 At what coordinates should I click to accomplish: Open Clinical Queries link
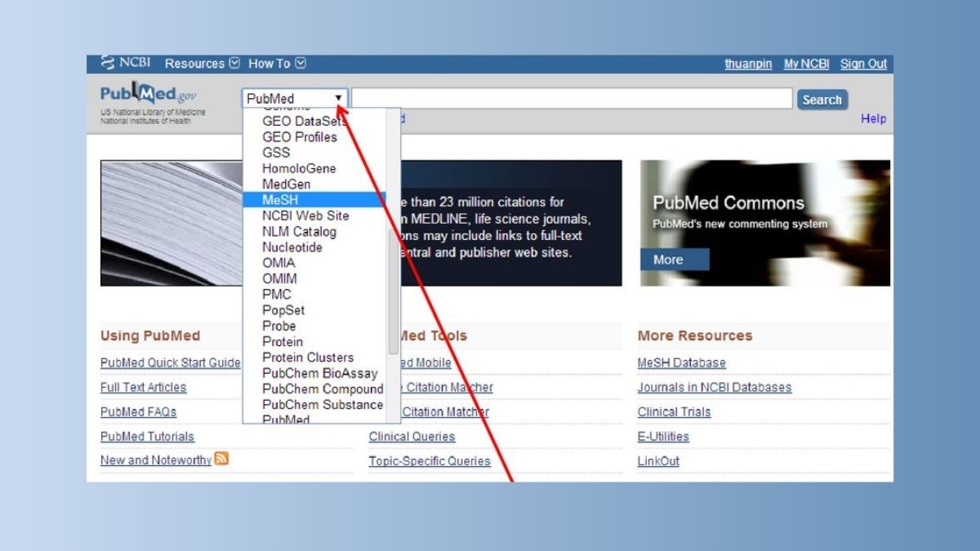click(412, 436)
